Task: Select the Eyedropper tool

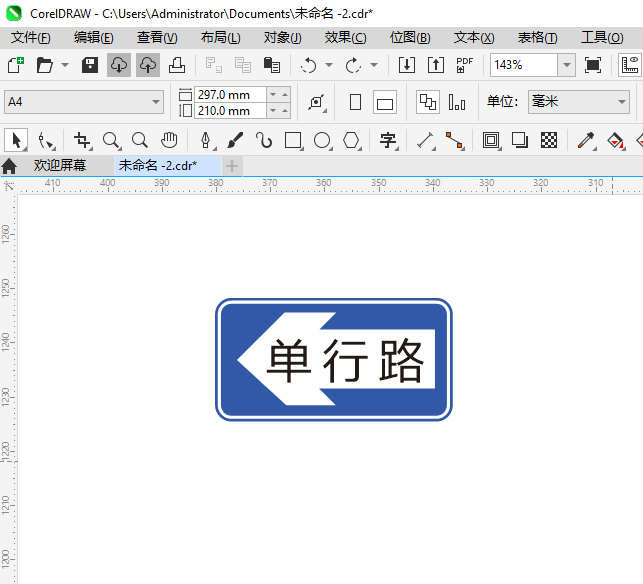Action: pos(586,140)
